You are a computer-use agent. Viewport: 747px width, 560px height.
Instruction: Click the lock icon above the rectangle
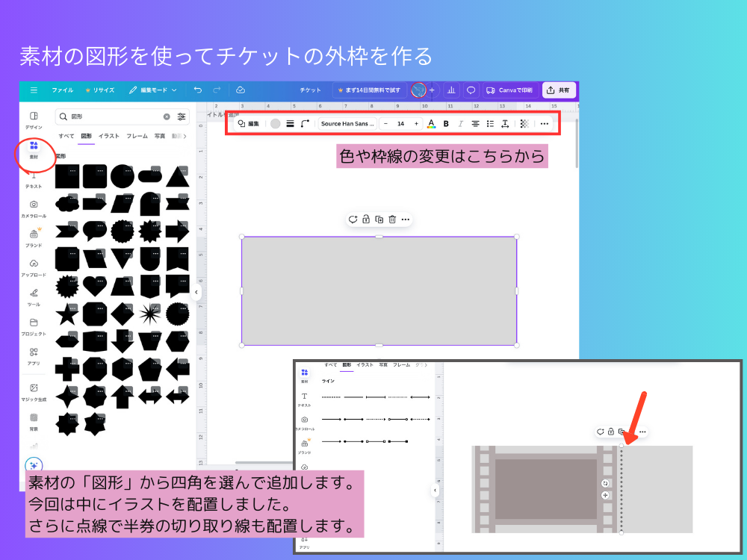pyautogui.click(x=365, y=220)
